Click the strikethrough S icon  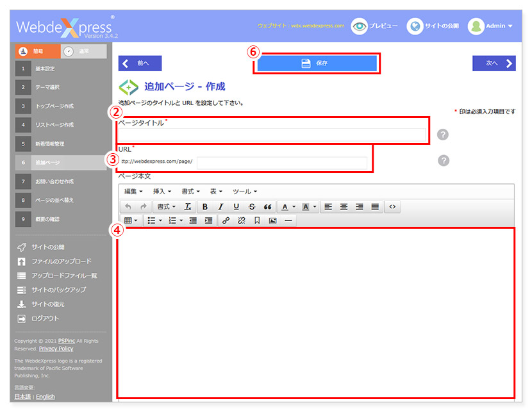(x=252, y=207)
